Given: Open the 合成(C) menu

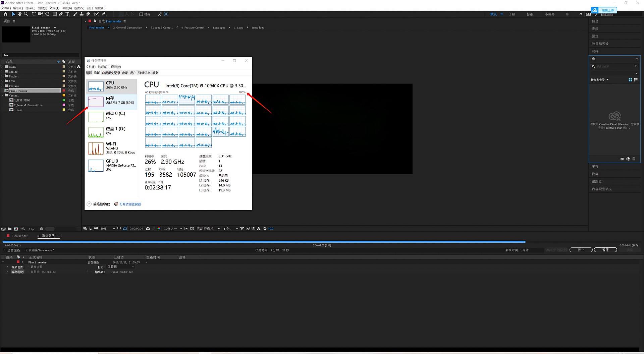Looking at the screenshot, I should 30,8.
